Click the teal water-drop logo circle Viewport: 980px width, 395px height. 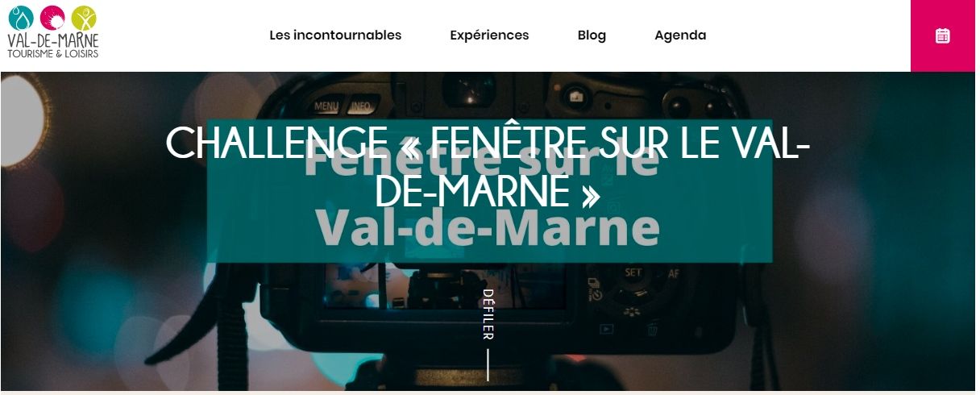[x=22, y=18]
